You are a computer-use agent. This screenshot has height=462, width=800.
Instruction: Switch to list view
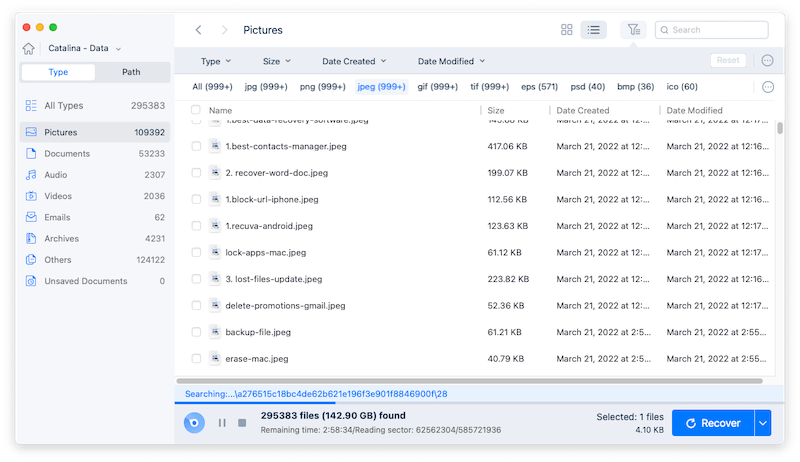click(x=593, y=30)
